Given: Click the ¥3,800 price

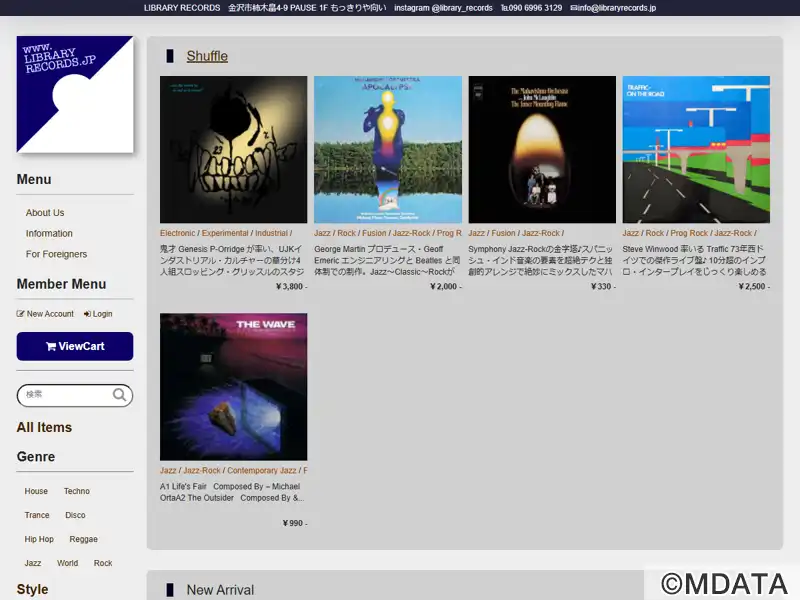Looking at the screenshot, I should [x=291, y=286].
